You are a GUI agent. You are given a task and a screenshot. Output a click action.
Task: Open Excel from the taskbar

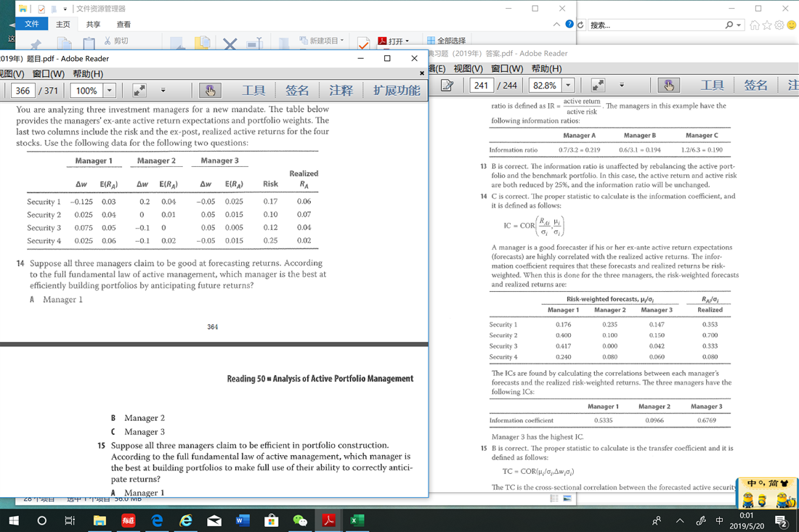357,520
